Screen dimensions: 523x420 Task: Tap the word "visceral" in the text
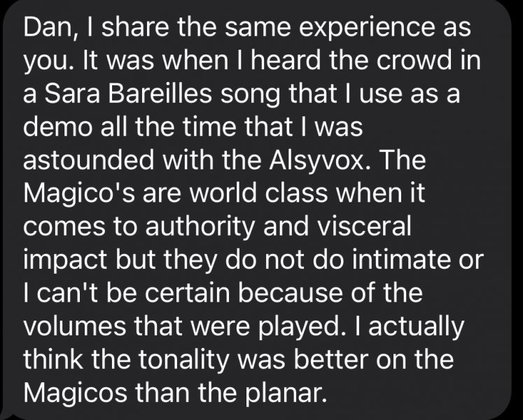pos(365,226)
